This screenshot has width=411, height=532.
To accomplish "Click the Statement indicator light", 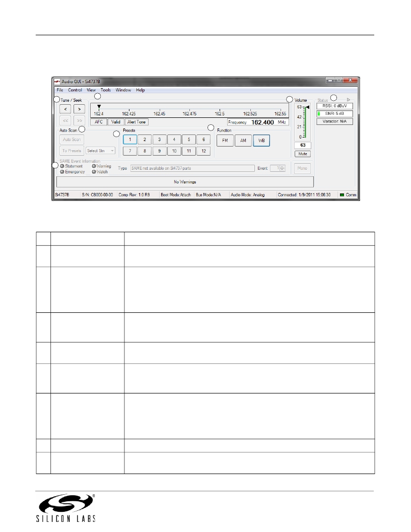I will tap(62, 166).
